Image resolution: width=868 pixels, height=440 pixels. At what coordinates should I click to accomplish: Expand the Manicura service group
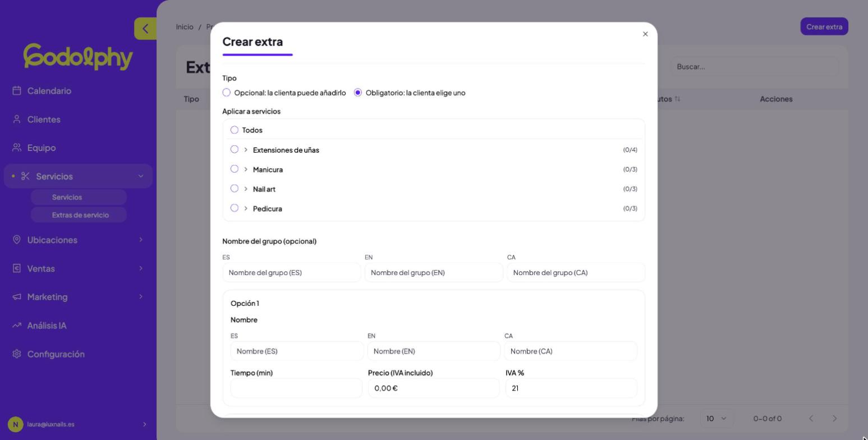(246, 169)
